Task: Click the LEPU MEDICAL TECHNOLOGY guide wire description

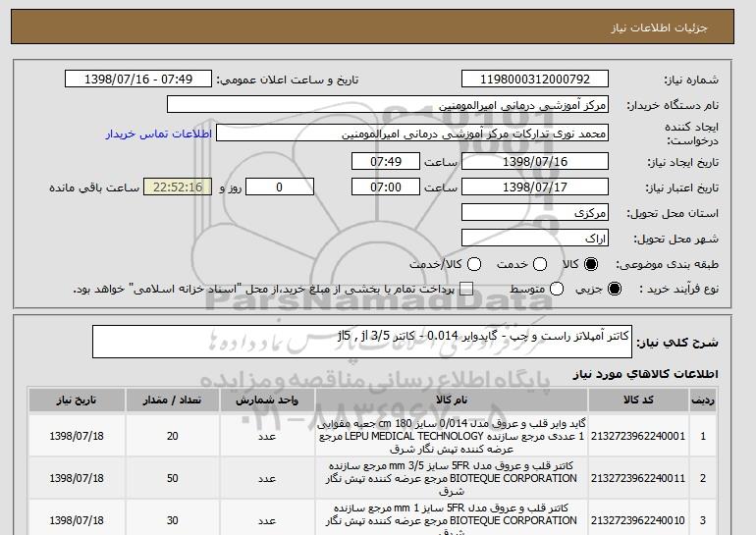Action: (x=452, y=436)
